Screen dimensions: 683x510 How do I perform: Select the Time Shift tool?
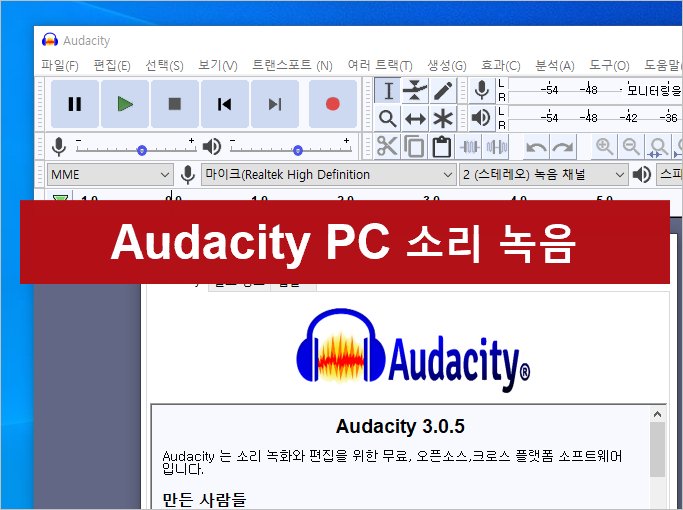(x=415, y=118)
